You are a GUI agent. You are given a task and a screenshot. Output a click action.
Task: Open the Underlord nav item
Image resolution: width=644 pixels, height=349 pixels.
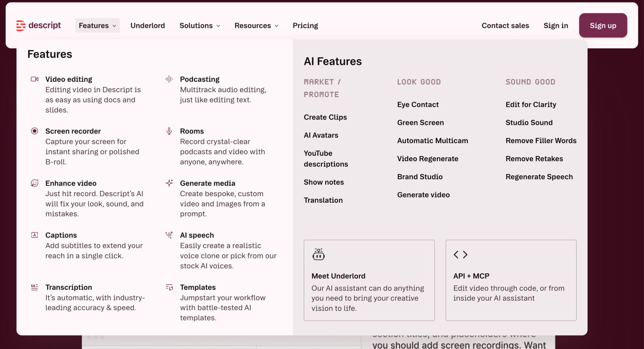coord(148,25)
